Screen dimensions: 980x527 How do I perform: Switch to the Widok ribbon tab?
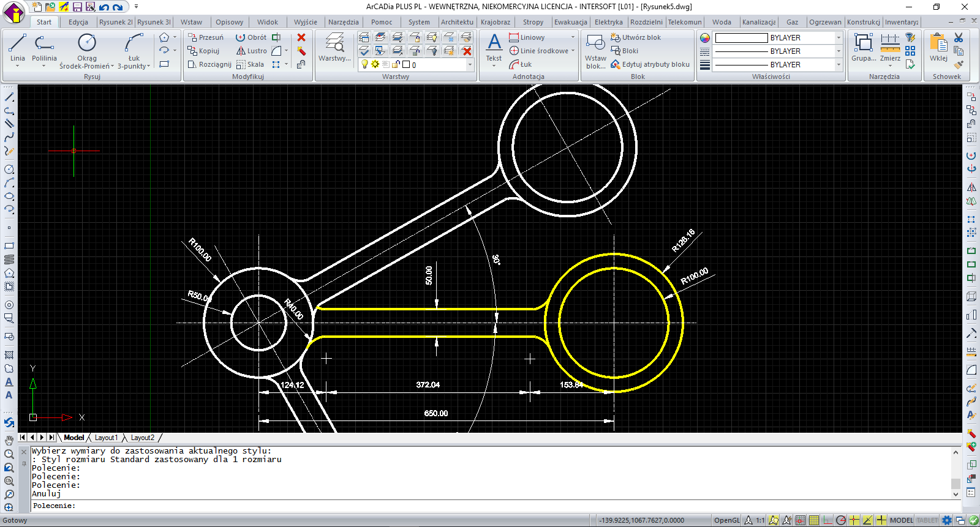tap(268, 22)
